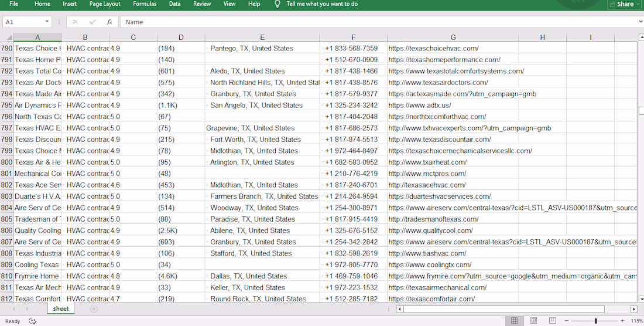Select the San Angelo, TX address cell
The image size is (644, 326).
262,105
